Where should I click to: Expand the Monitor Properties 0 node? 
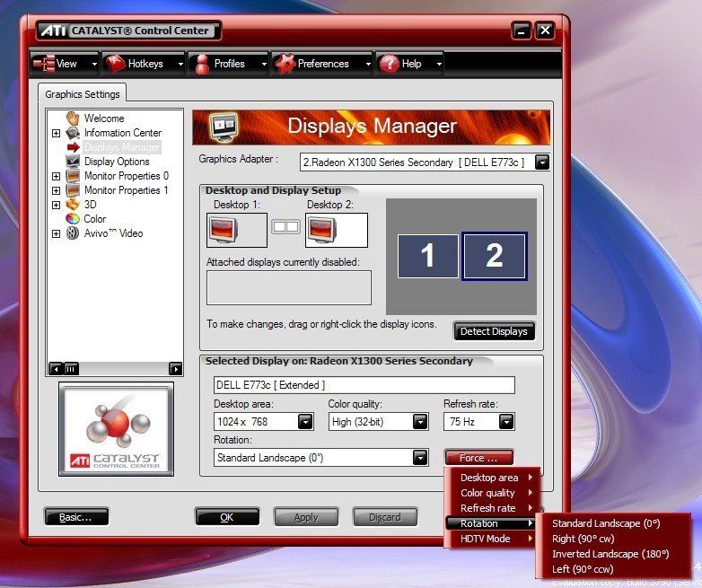click(x=56, y=176)
